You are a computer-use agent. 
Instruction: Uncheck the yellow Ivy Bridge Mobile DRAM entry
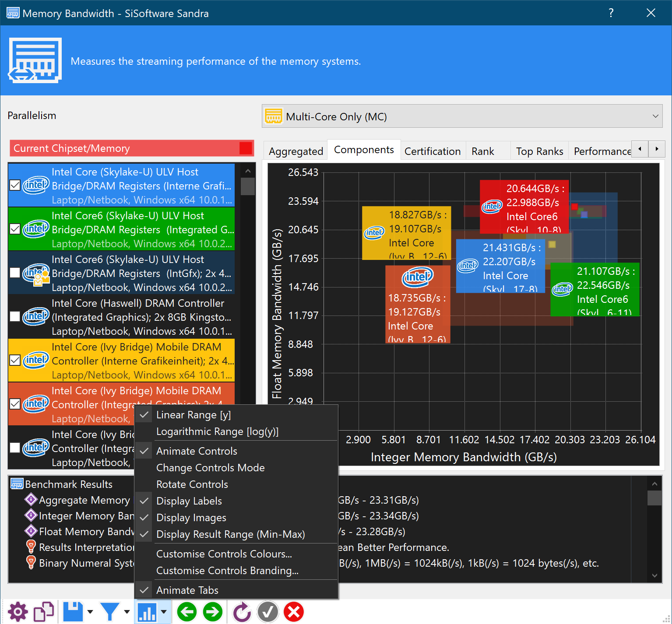15,360
